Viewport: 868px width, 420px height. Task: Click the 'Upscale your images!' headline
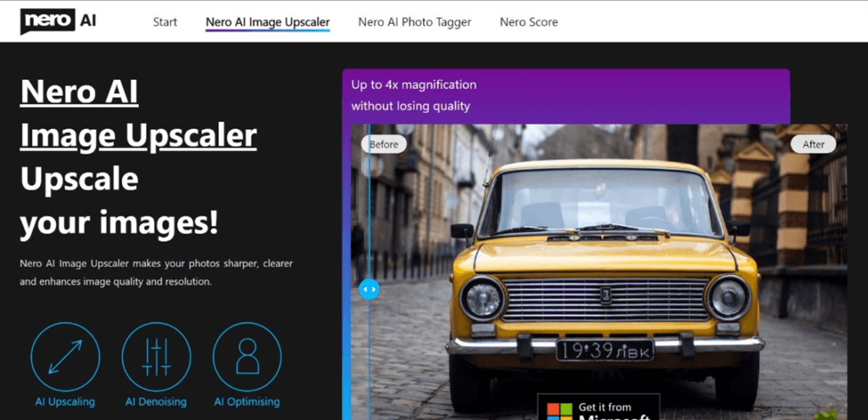tap(119, 201)
